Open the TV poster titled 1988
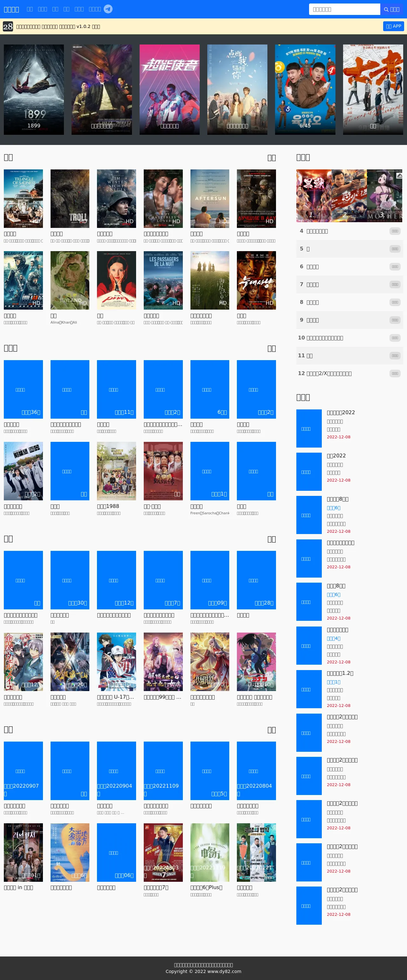This screenshot has width=407, height=980. 116,471
